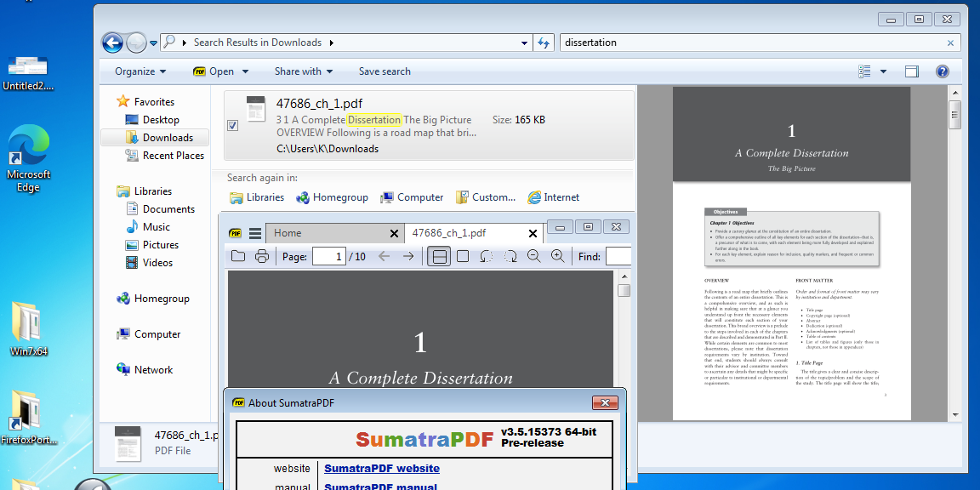This screenshot has height=490, width=980.
Task: Open Windows Explorer Help
Action: click(x=942, y=71)
